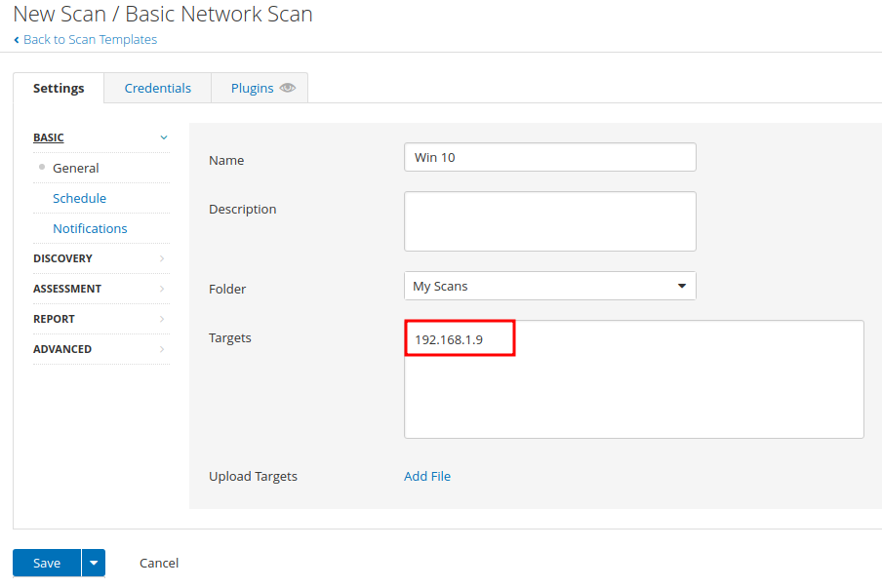The width and height of the screenshot is (882, 588).
Task: Click into the Description text box
Action: [x=549, y=221]
